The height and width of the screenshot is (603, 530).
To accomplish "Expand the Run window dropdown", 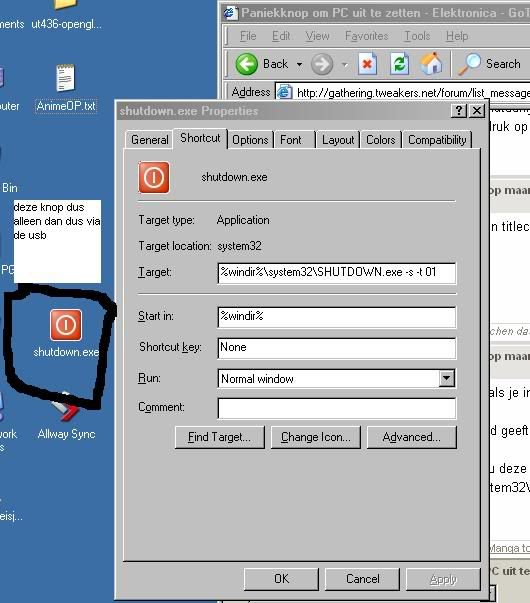I will pos(446,378).
